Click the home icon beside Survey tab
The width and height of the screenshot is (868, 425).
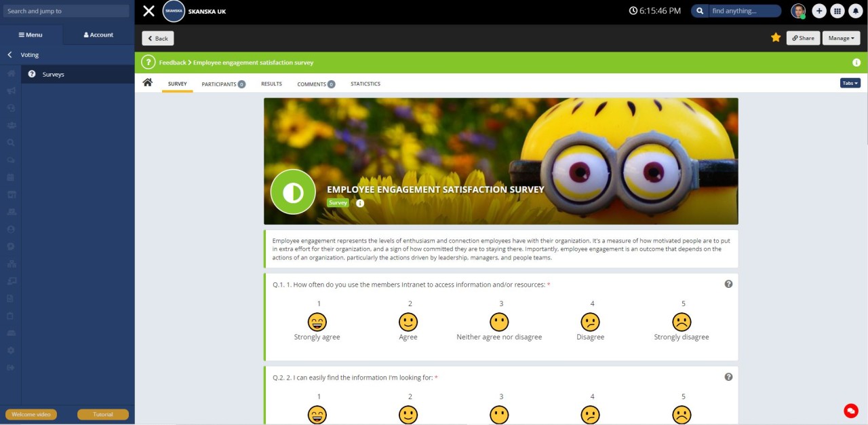coord(147,83)
